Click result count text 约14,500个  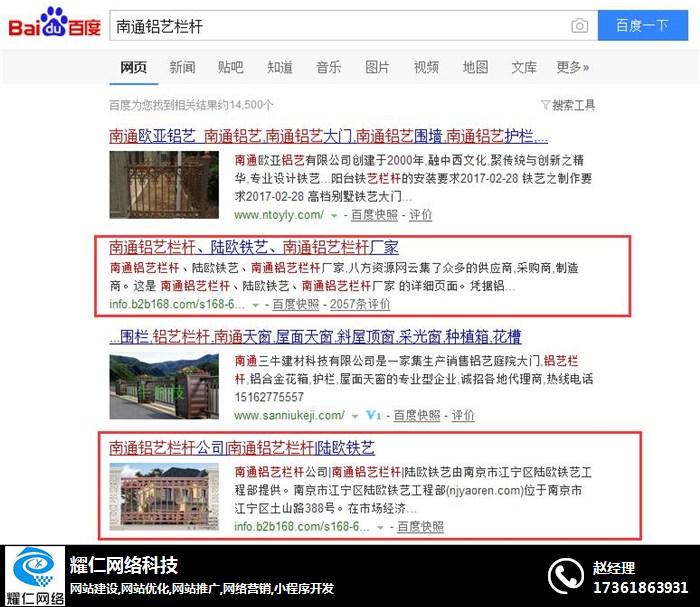(244, 105)
